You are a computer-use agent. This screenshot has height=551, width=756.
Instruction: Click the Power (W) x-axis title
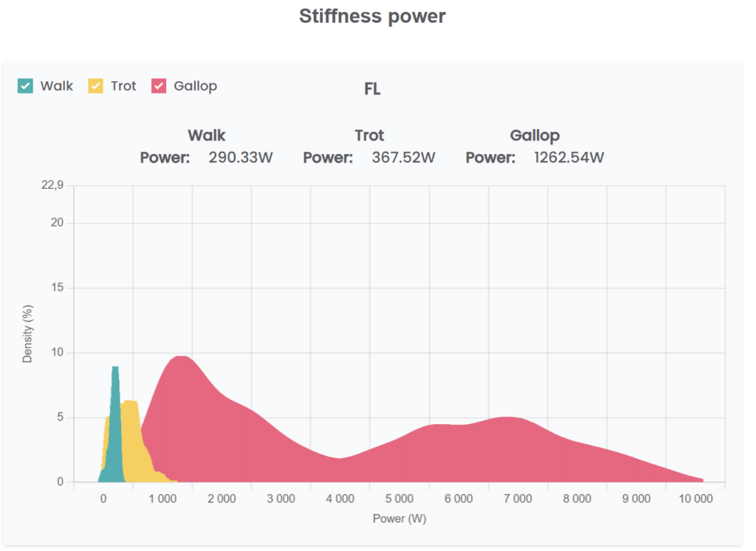(399, 519)
